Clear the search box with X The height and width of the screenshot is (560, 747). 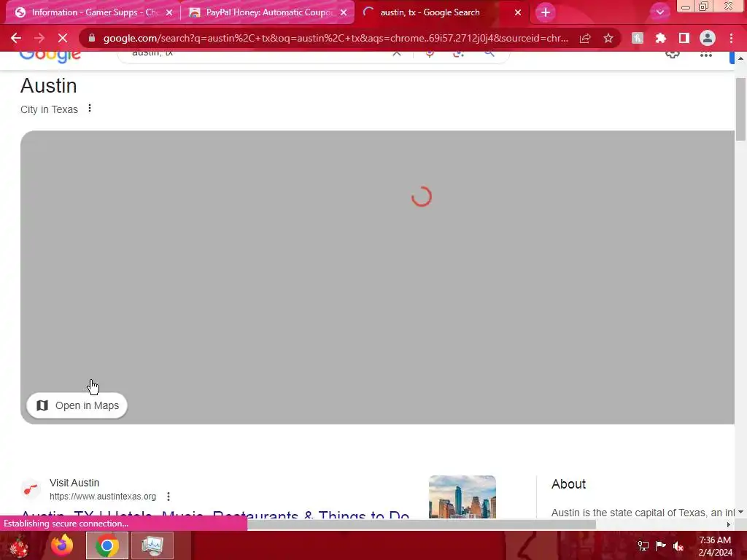[x=396, y=53]
